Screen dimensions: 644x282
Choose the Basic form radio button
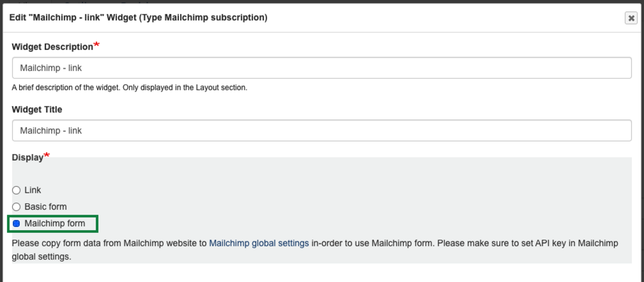tap(17, 207)
